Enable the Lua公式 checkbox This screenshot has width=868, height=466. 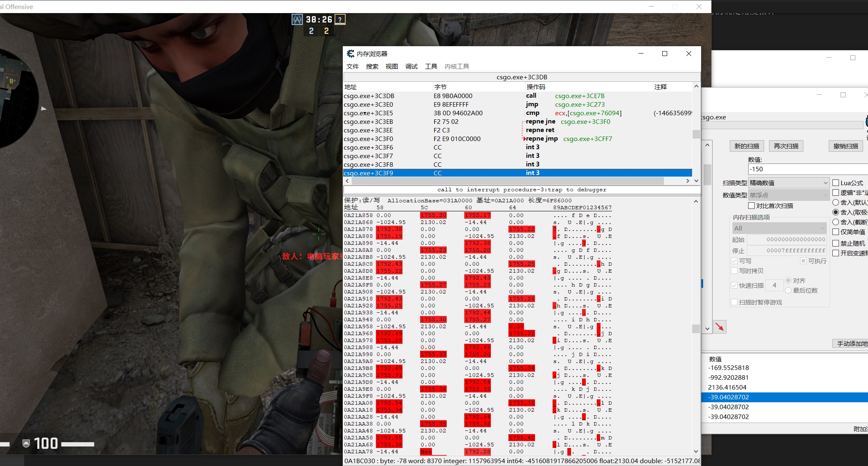pyautogui.click(x=836, y=183)
